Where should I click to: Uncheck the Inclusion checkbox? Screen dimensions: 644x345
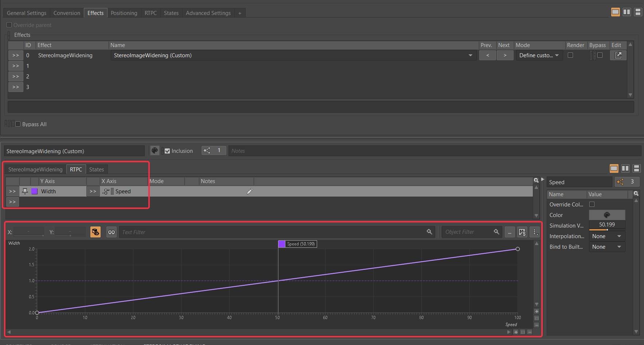tap(167, 151)
